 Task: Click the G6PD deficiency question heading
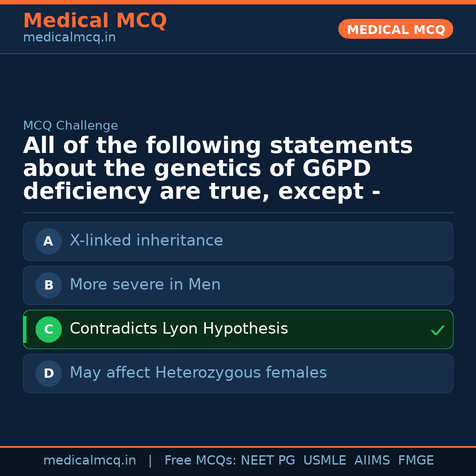218,169
